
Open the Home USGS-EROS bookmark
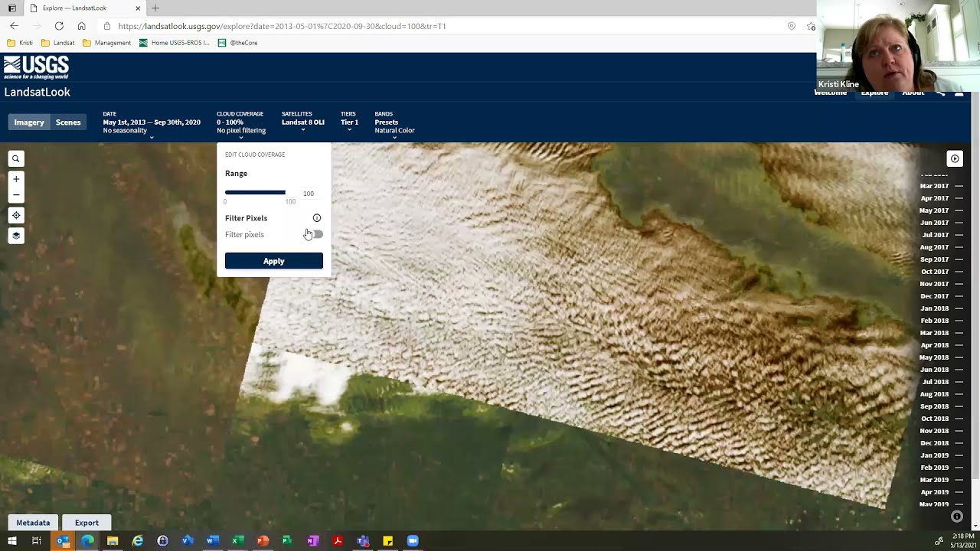tap(174, 43)
